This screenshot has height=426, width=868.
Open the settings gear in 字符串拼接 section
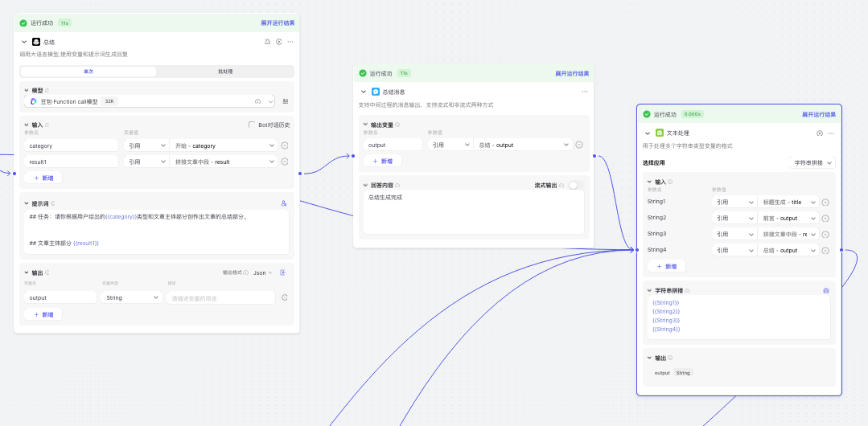(826, 290)
